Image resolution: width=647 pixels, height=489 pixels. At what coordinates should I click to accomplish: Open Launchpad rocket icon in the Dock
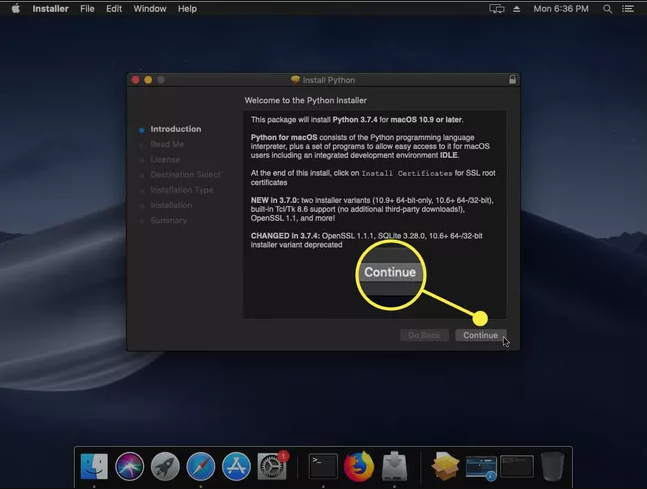click(165, 466)
